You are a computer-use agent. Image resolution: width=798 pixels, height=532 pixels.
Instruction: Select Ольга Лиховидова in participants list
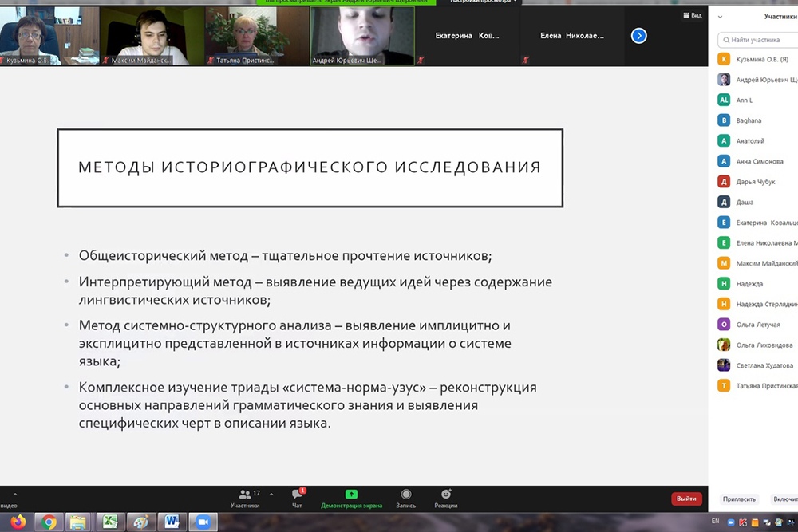pos(764,345)
